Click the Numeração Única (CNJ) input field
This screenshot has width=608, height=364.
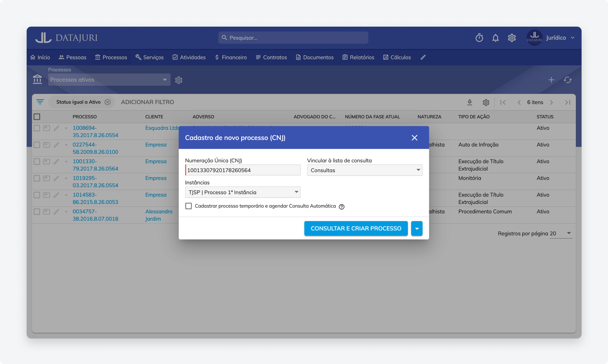point(243,170)
